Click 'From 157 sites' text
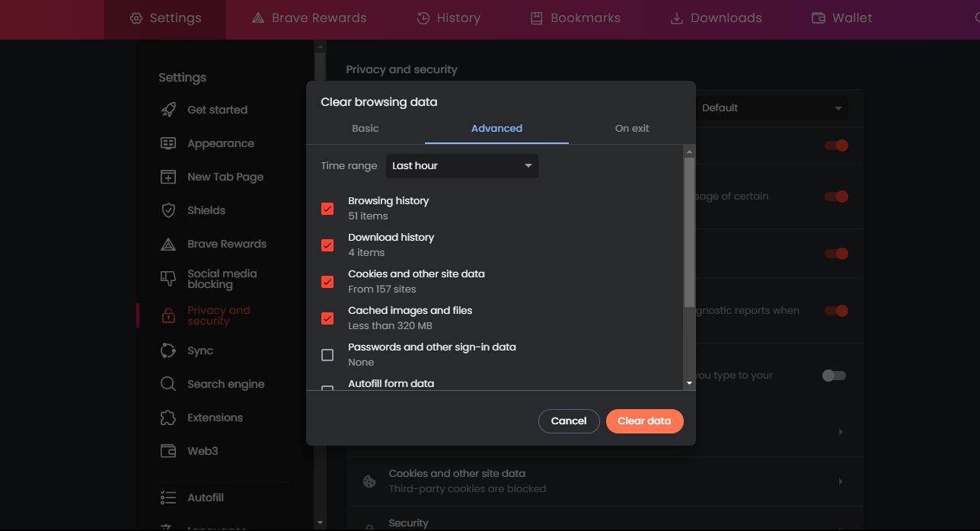The image size is (980, 531). 382,289
